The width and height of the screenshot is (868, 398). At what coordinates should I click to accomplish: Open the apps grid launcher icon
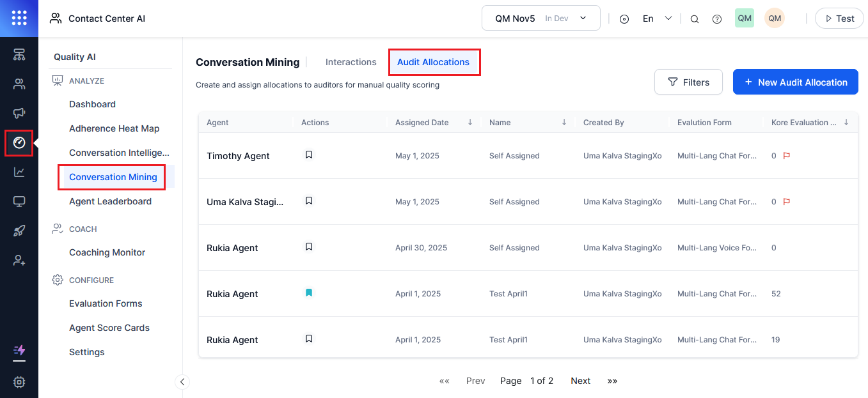(19, 19)
